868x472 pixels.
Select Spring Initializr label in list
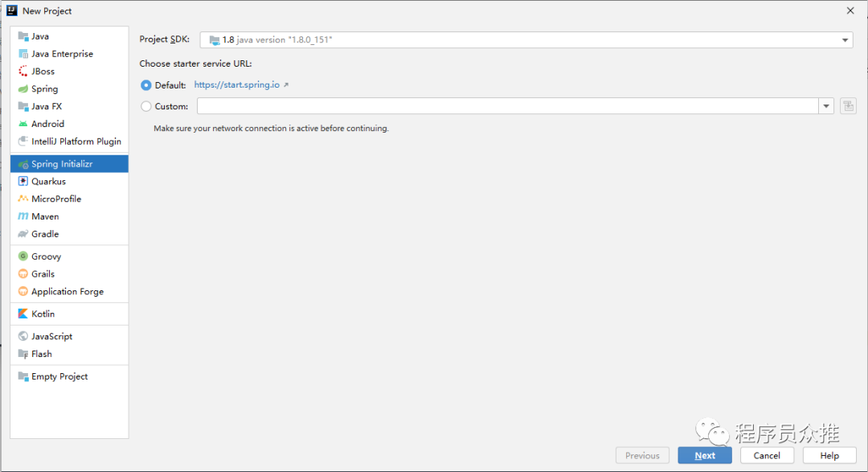62,164
